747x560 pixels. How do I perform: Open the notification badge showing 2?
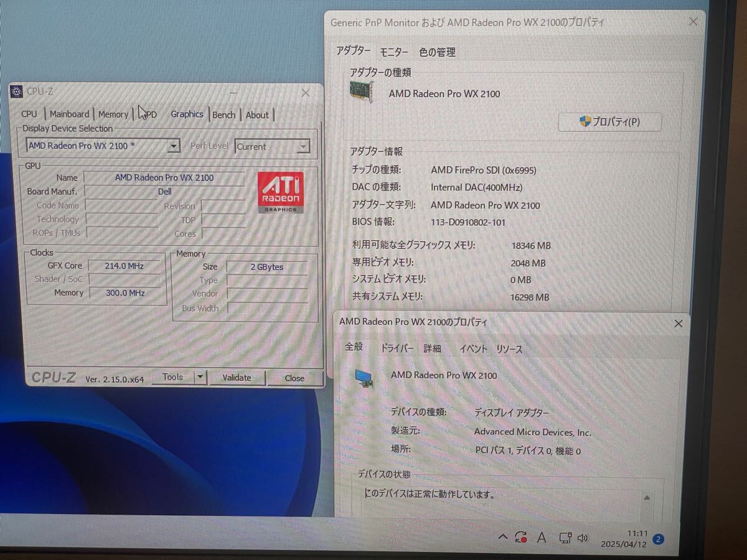coord(659,539)
